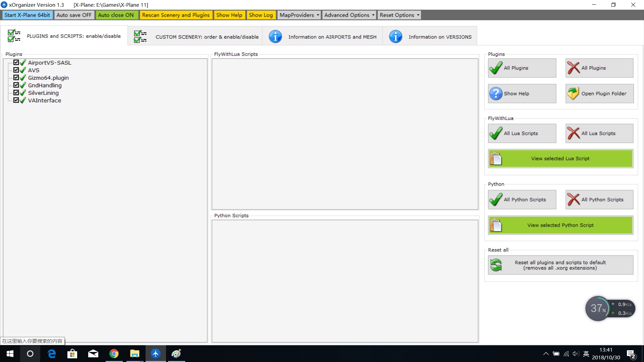
Task: Open Windows Start menu
Action: 10,354
